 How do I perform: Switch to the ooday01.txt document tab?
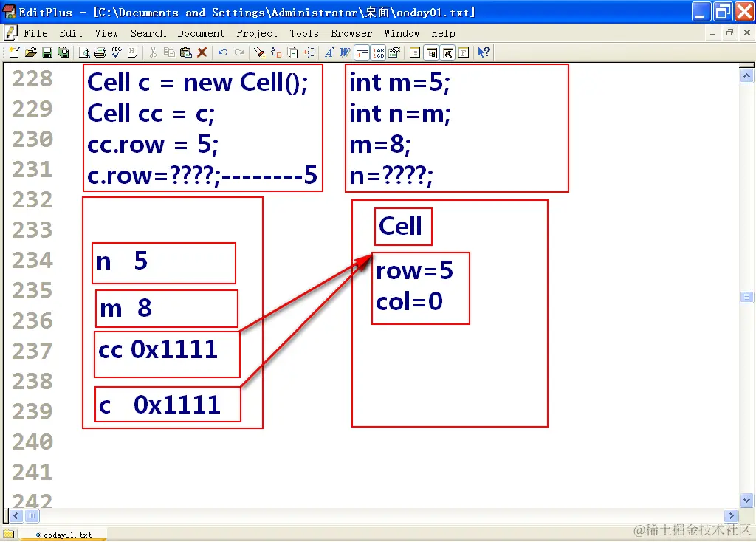click(x=63, y=535)
